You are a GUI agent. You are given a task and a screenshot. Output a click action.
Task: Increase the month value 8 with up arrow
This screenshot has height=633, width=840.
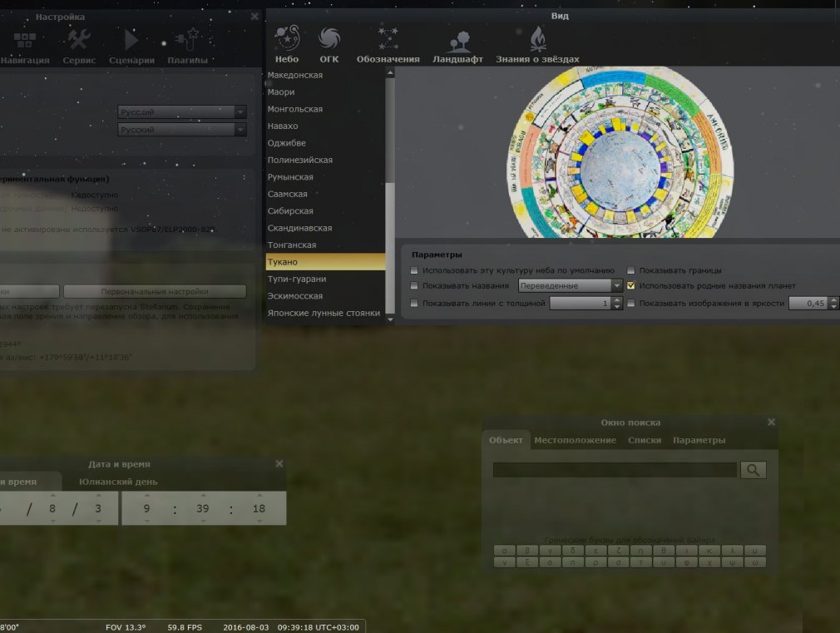point(52,495)
